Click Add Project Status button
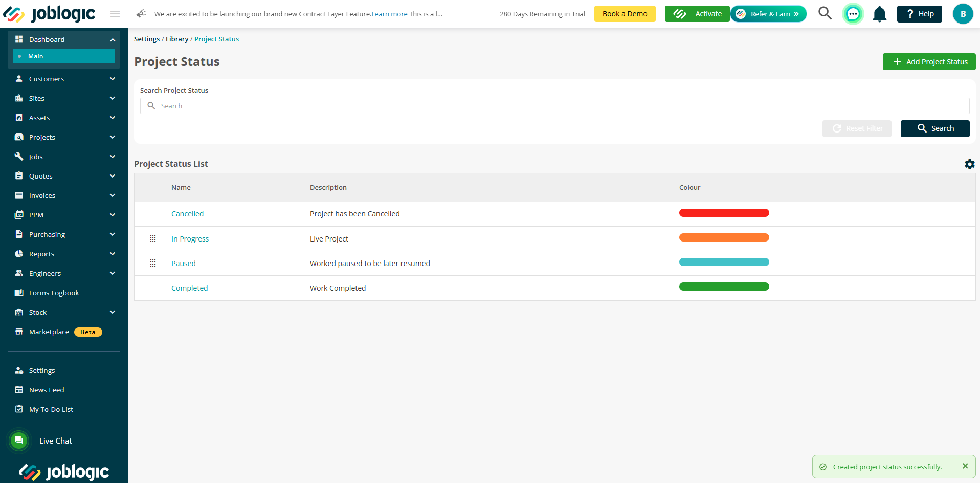Screen dimensions: 980x483 tap(929, 62)
